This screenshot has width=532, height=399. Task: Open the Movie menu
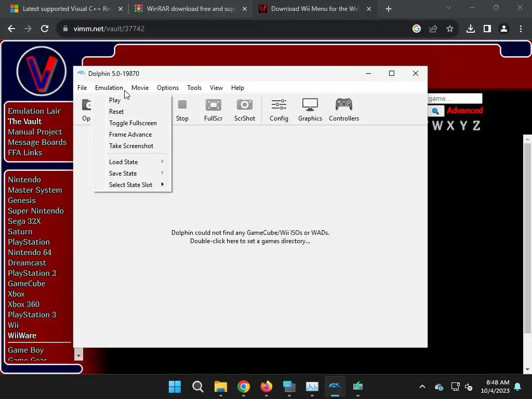coord(140,87)
